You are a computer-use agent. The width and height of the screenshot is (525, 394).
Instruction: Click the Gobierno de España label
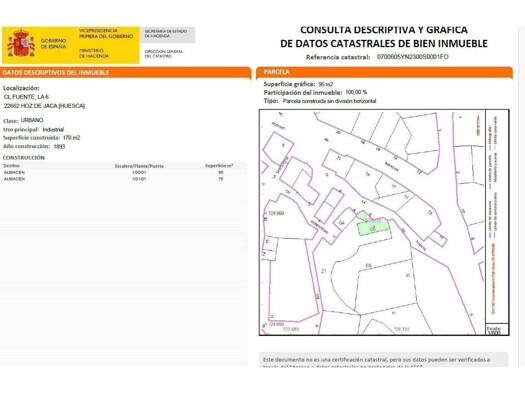(54, 44)
